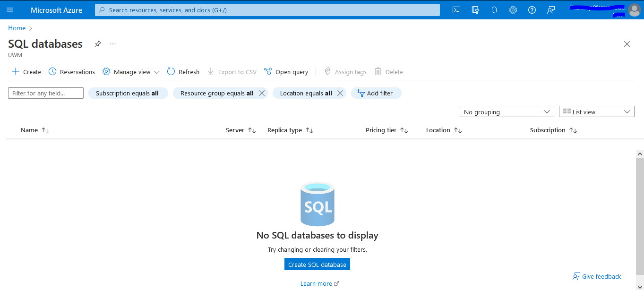Select Open query on the toolbar
Viewport: 644px width, 290px height.
pos(286,71)
